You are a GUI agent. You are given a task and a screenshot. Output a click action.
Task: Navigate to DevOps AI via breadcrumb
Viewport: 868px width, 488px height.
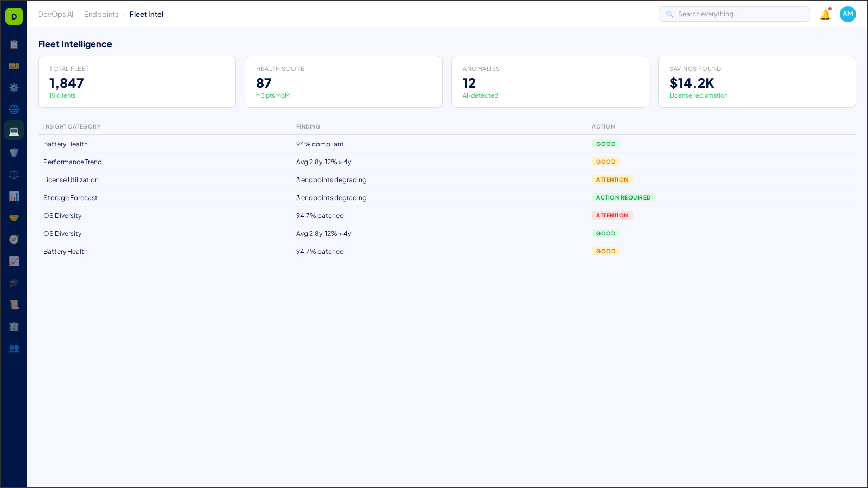pos(55,14)
